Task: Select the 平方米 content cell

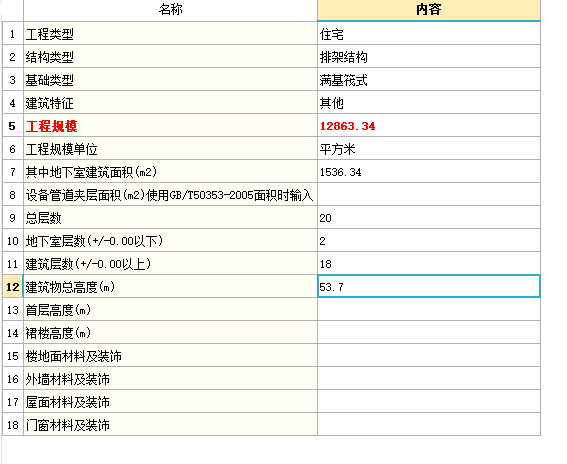Action: pyautogui.click(x=429, y=148)
